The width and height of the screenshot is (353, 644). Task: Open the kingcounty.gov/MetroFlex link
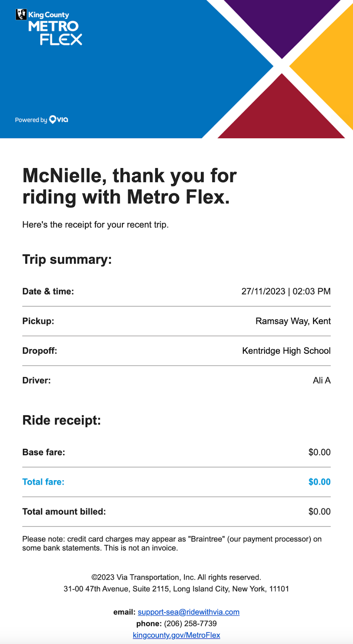pos(176,635)
